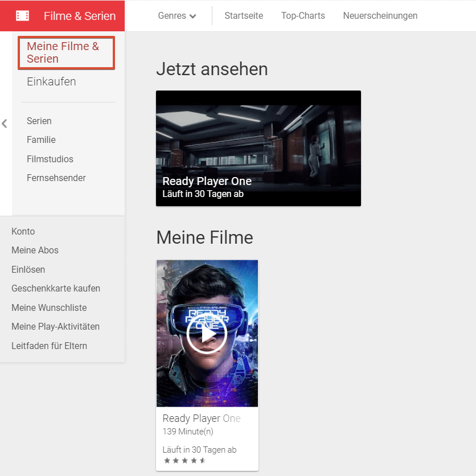Click 'Läuft in 30 Tagen ab' on the movie card

pos(199,450)
